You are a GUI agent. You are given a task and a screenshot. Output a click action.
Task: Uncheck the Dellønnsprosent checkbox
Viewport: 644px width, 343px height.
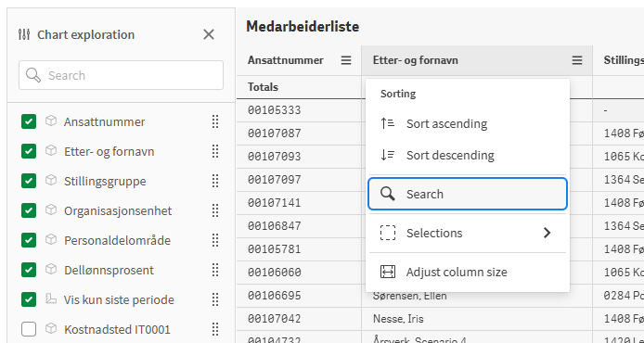29,270
